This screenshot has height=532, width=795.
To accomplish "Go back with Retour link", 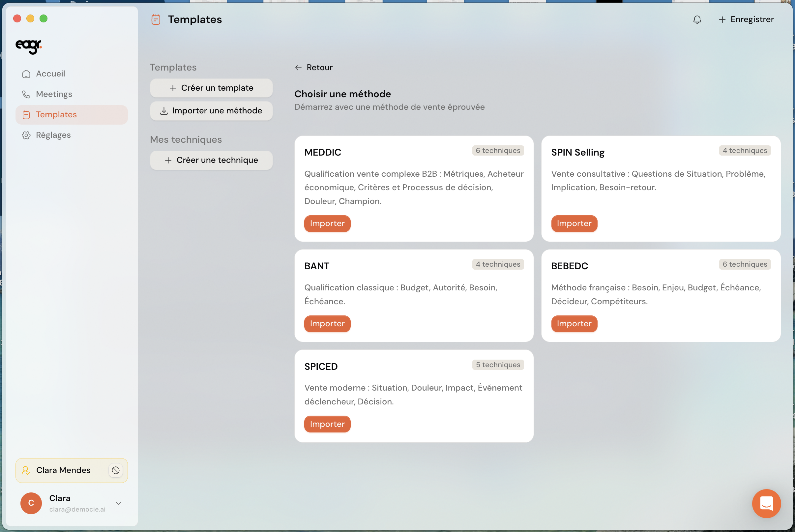I will (x=314, y=68).
